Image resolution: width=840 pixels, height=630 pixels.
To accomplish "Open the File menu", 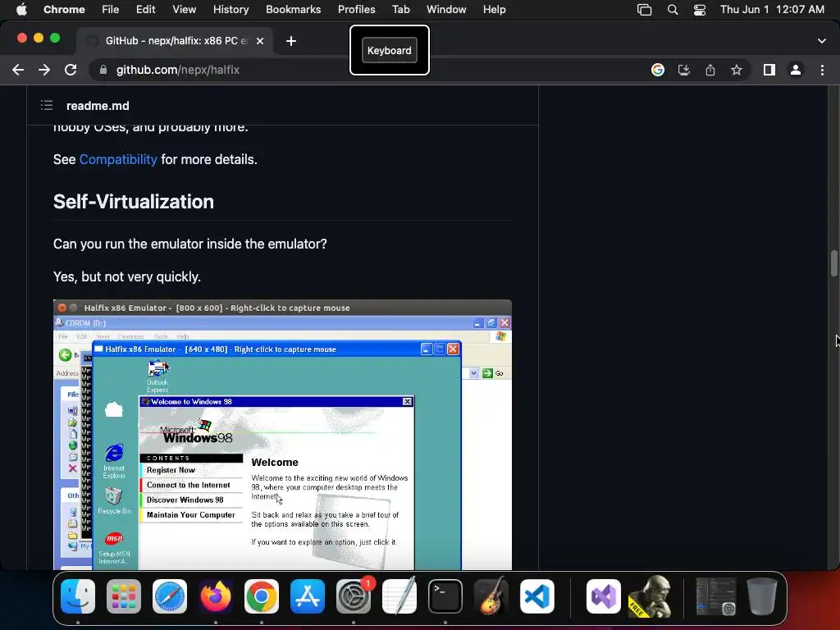I will click(x=111, y=9).
